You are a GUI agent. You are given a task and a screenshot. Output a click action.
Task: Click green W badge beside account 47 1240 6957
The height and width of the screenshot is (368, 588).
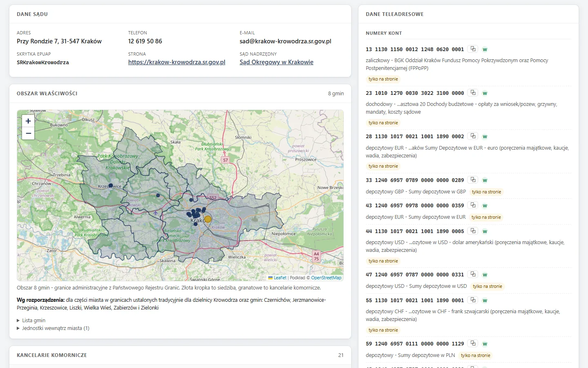[485, 275]
